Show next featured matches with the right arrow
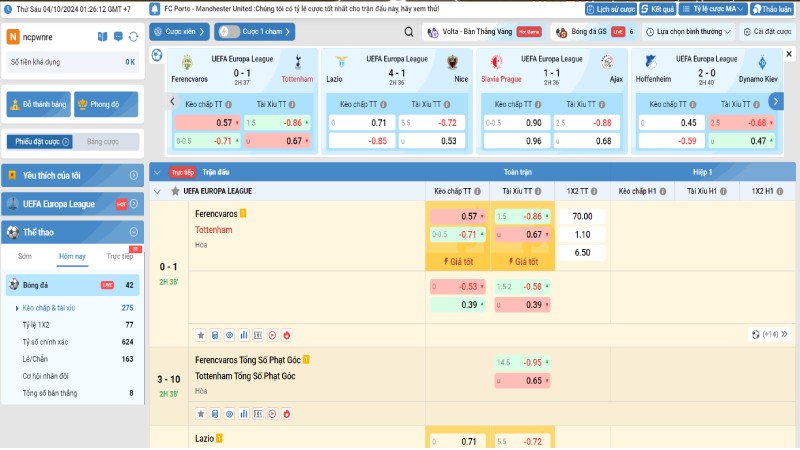The image size is (800, 450). tap(776, 102)
